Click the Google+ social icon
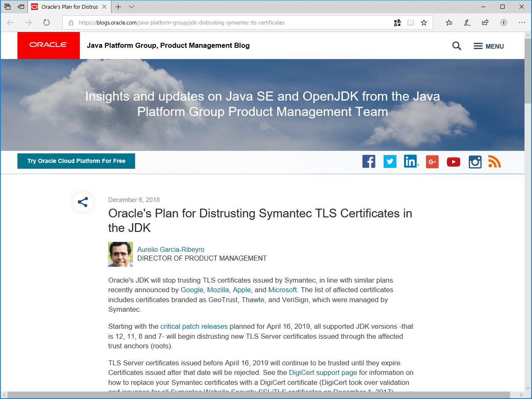 pos(432,162)
